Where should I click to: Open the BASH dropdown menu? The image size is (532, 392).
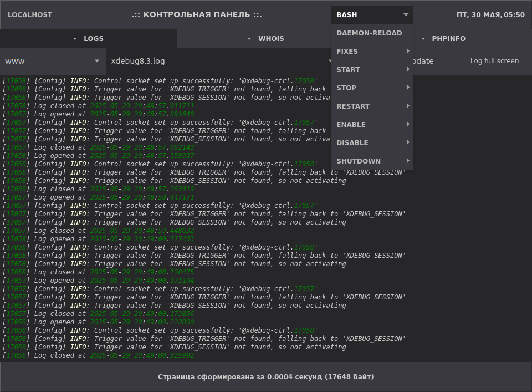(371, 14)
